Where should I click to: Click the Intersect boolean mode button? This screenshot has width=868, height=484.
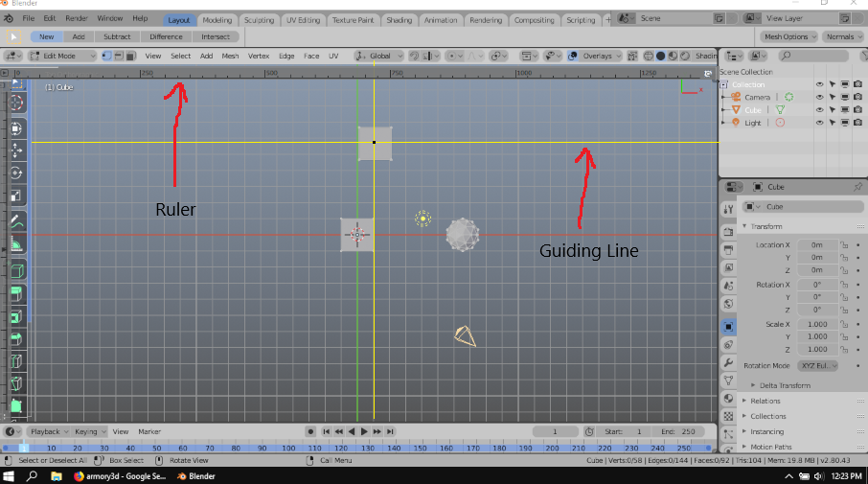pos(216,36)
